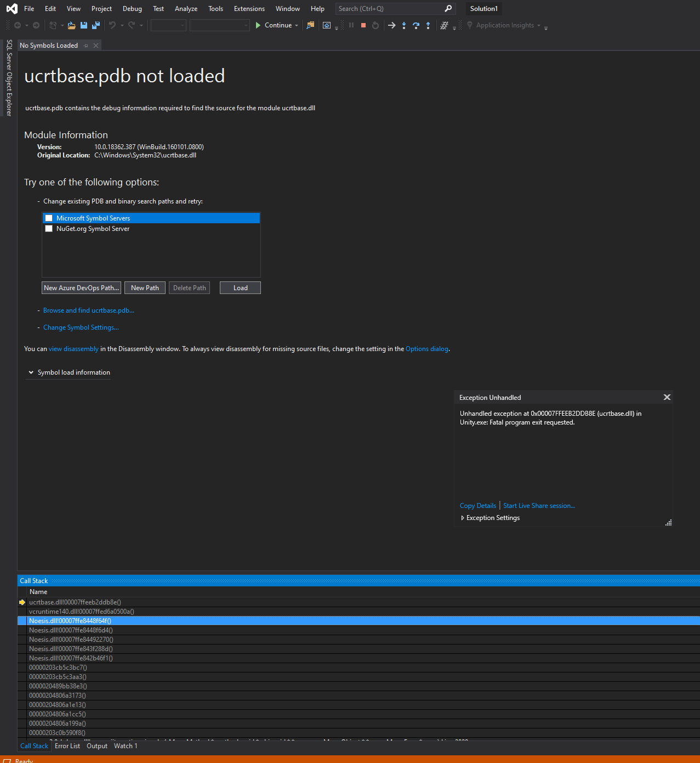700x763 pixels.
Task: Collapse the Symbol load information section
Action: tap(31, 372)
